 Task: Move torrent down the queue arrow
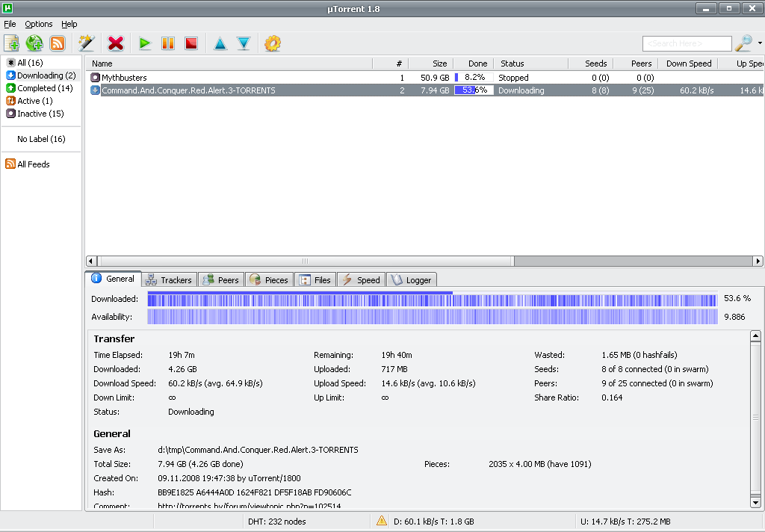coord(244,43)
